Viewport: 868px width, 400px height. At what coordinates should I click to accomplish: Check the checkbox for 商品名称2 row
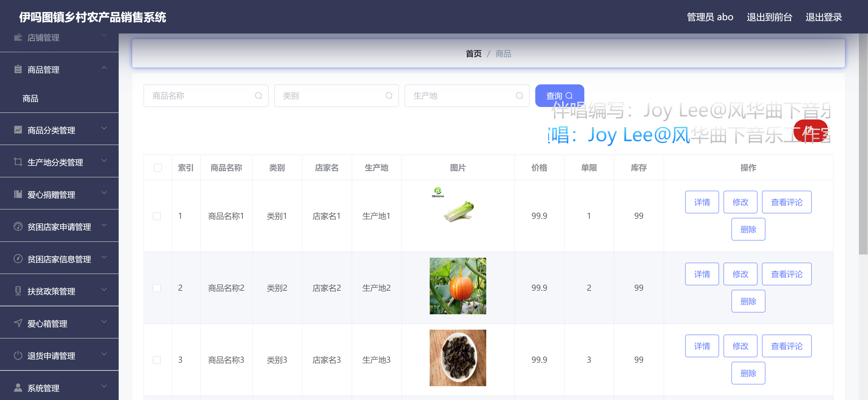(156, 288)
